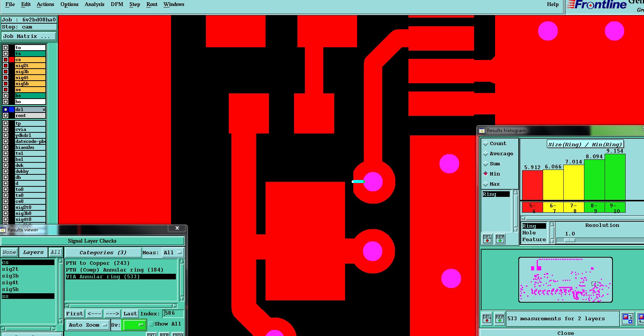Open the Help menu

pos(552,4)
